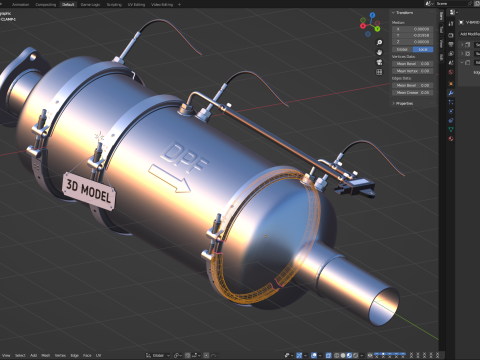Click the Median Y value field
Viewport: 480px width, 360px height.
point(413,35)
